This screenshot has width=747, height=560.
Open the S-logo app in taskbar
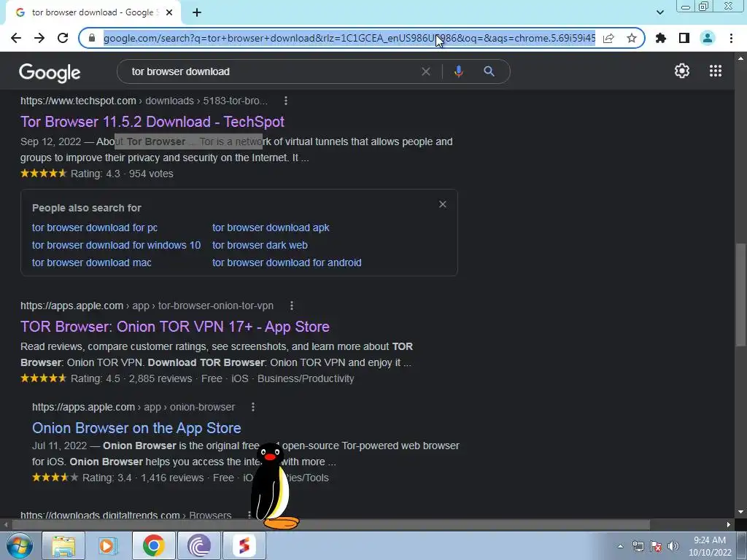(x=244, y=545)
